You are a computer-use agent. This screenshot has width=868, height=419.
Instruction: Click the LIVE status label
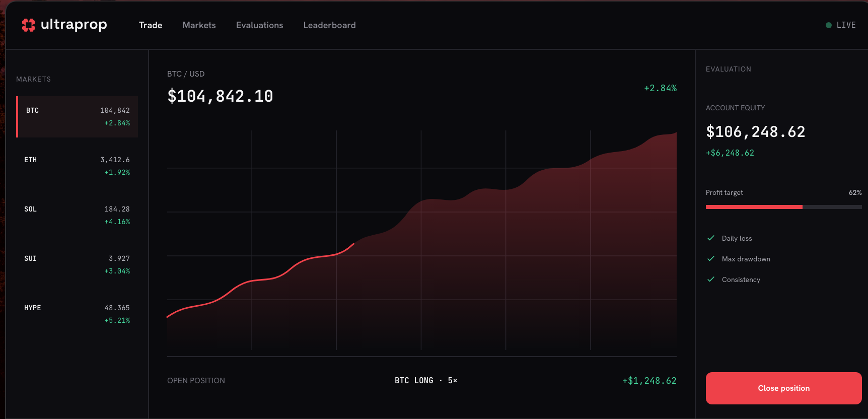pos(846,25)
